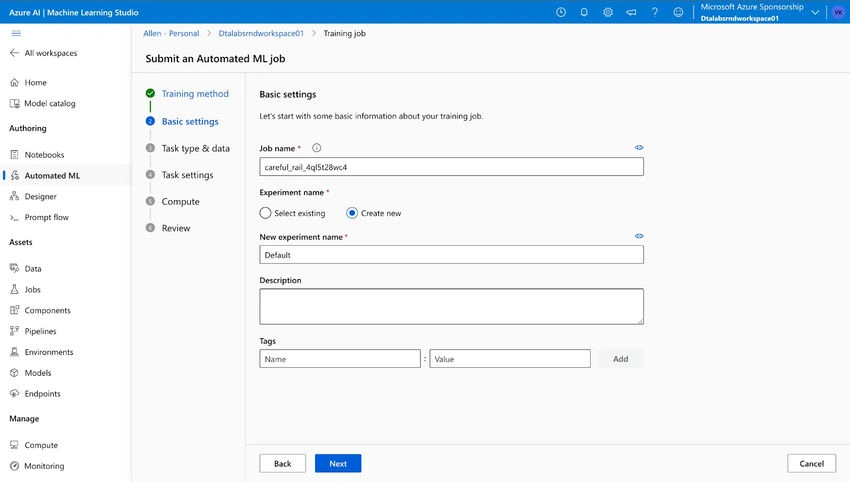850x482 pixels.
Task: Click the Environments icon
Action: coord(15,352)
